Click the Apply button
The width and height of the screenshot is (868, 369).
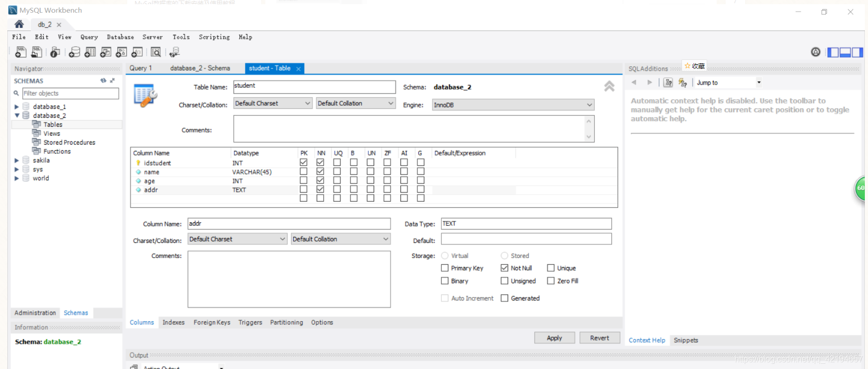tap(554, 338)
